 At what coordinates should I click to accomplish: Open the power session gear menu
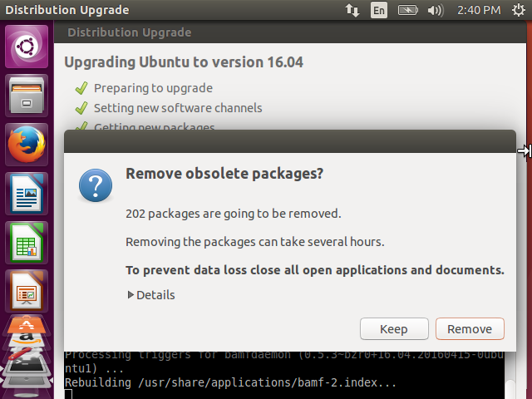coord(519,10)
